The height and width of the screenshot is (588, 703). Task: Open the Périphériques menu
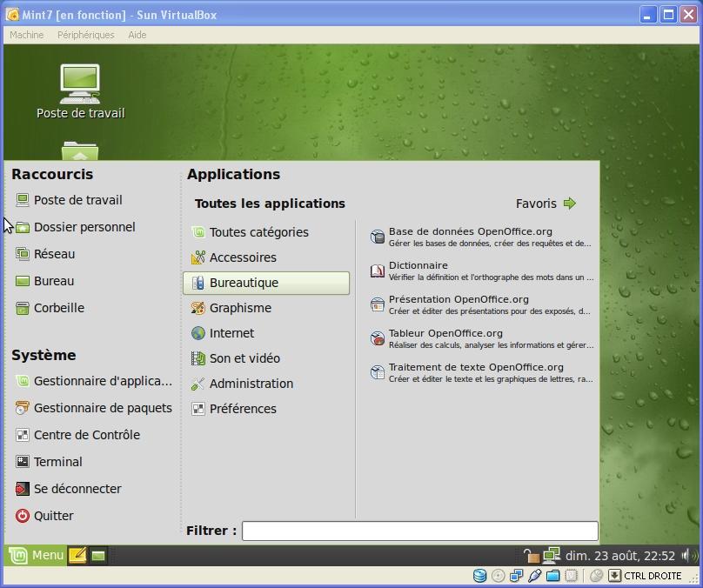[x=85, y=35]
